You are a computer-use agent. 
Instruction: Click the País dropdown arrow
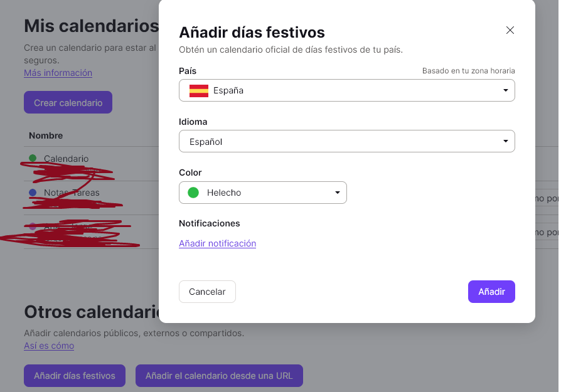505,90
